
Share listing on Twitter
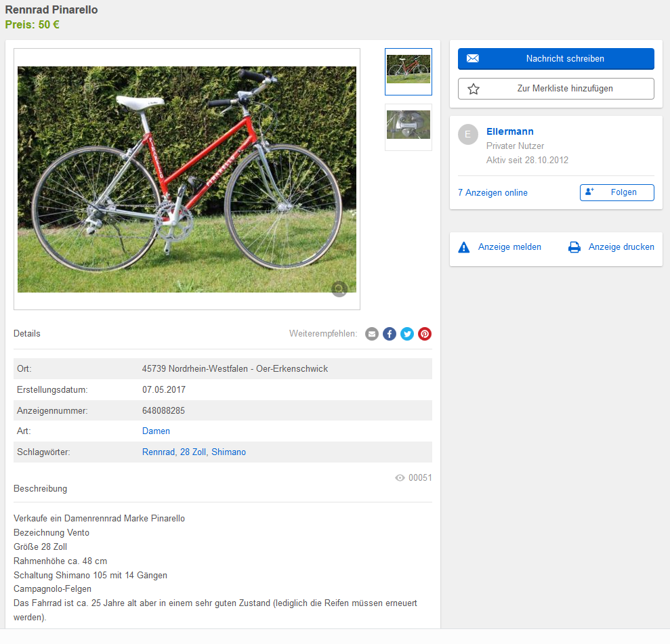click(x=407, y=334)
